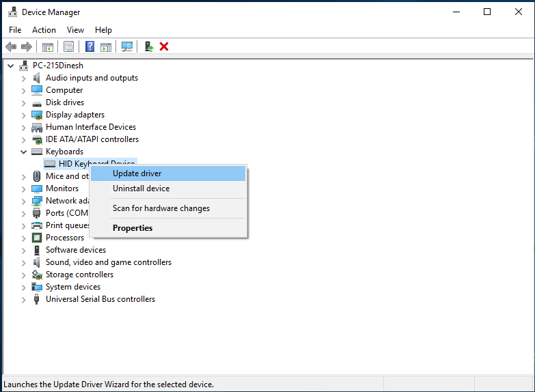Click Show/Hide Console Tree toolbar icon
The width and height of the screenshot is (535, 392).
click(47, 46)
